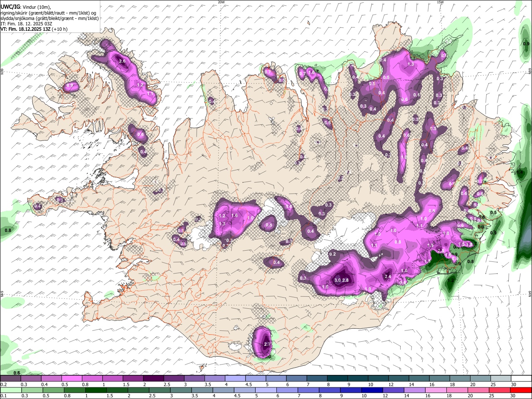The image size is (532, 399).
Task: Click the valid time 'VT: Fim. 18.12.2025 13Z'
Action: (26, 29)
